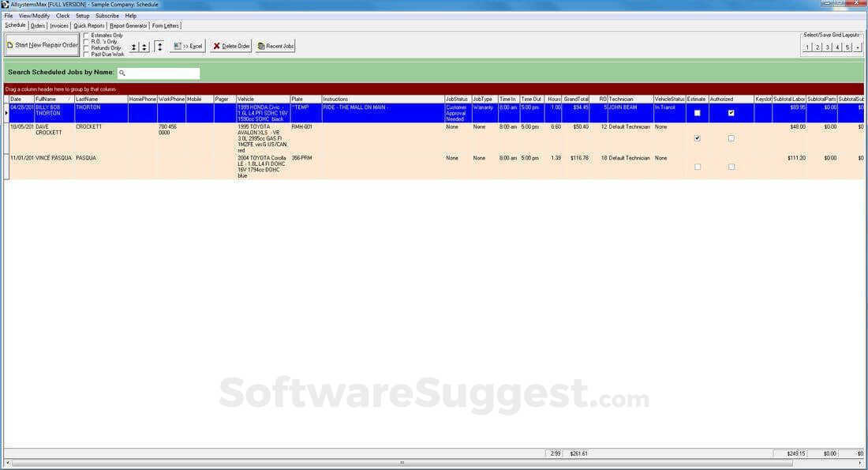
Task: Open the File menu
Action: (x=9, y=16)
